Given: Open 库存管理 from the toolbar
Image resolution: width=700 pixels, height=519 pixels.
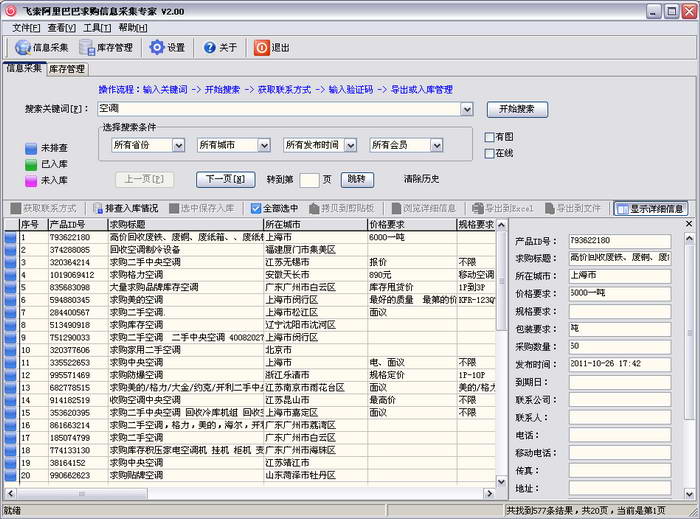Looking at the screenshot, I should tap(88, 47).
